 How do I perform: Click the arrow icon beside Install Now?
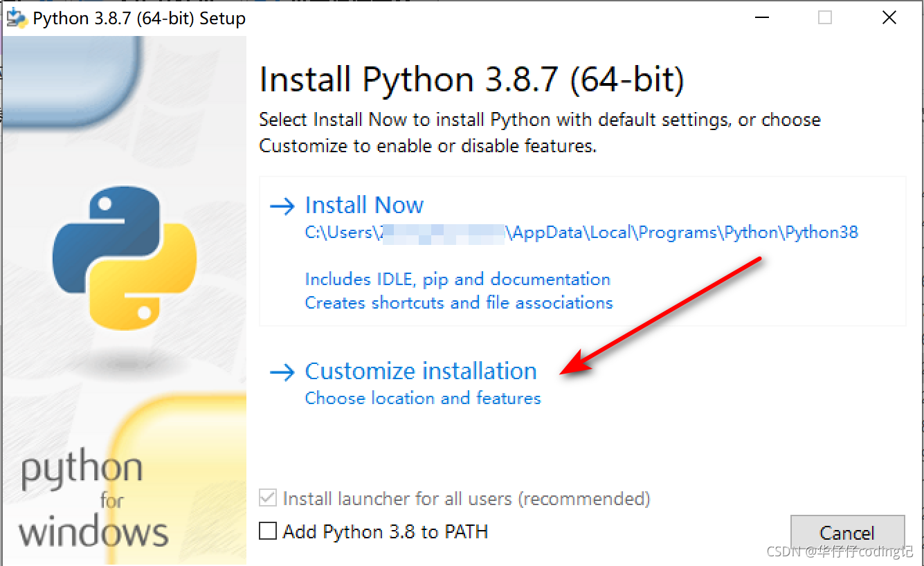(282, 206)
